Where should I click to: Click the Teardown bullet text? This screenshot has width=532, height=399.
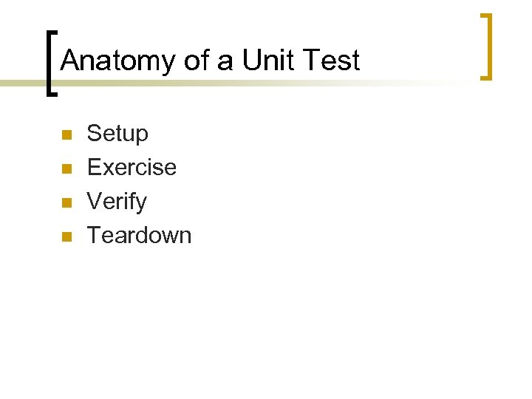(x=139, y=236)
